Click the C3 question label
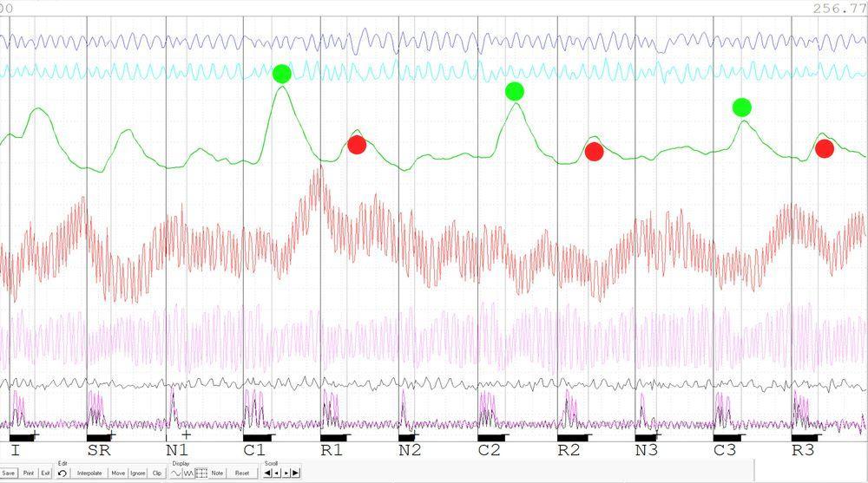This screenshot has height=483, width=868. [x=725, y=450]
